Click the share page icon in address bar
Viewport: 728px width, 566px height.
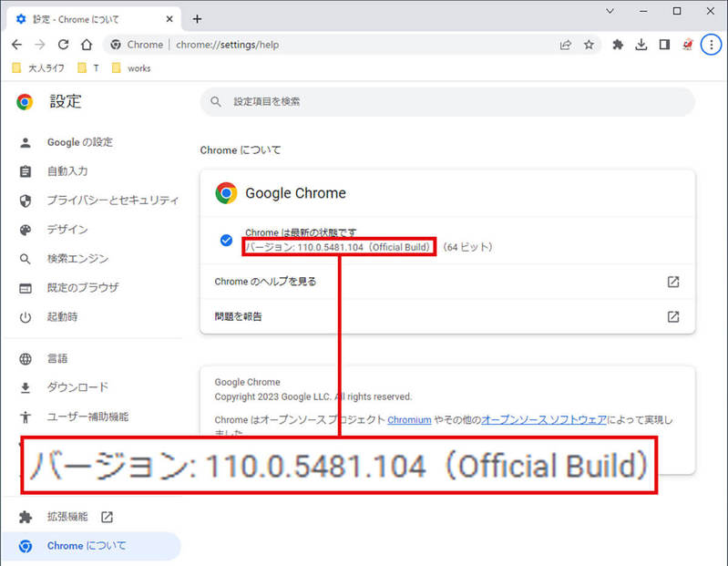[x=566, y=45]
